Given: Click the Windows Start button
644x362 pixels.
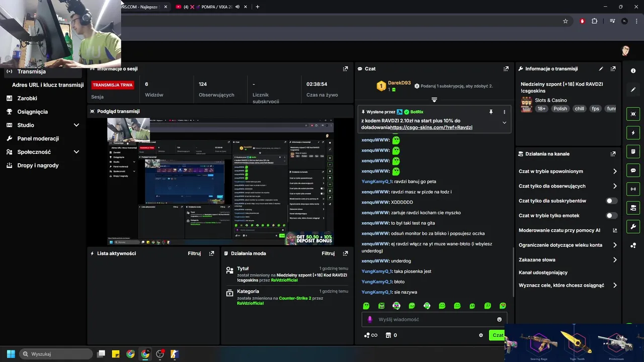Looking at the screenshot, I should click(11, 354).
